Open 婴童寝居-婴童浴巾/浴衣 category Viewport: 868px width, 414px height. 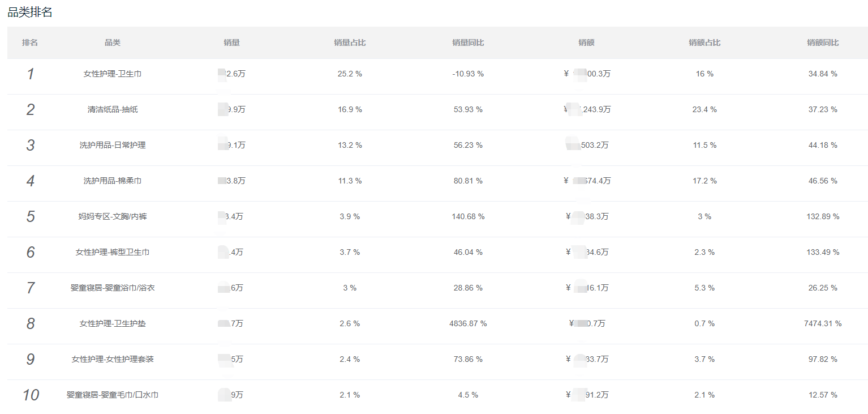pyautogui.click(x=113, y=288)
